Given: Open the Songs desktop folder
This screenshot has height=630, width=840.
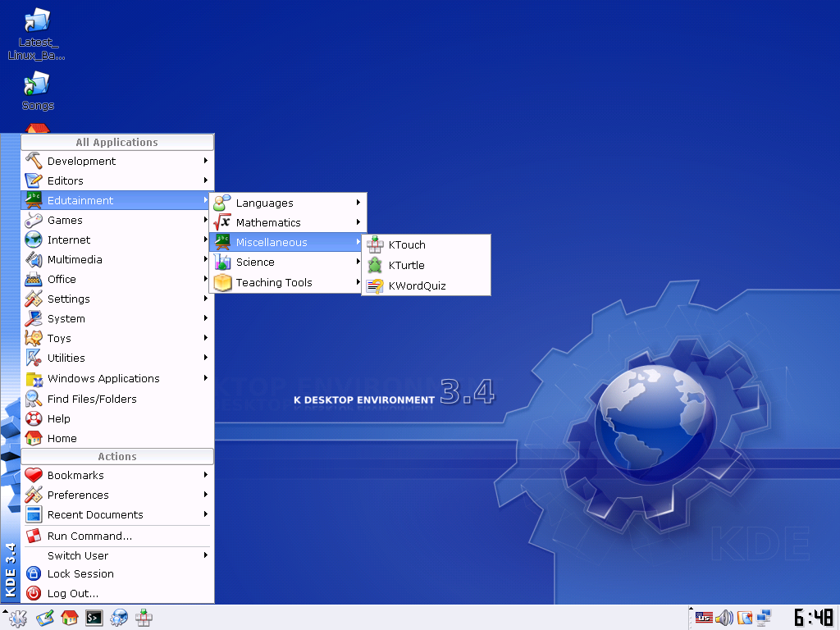Looking at the screenshot, I should click(x=38, y=91).
